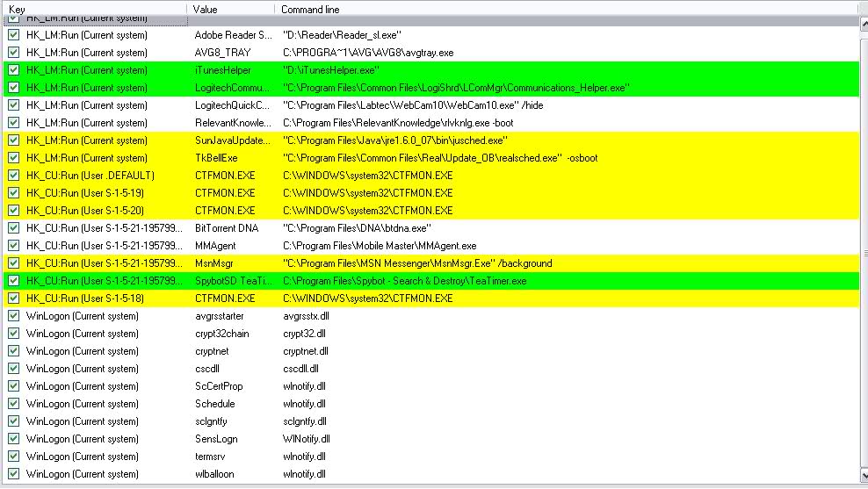Select the HK_CU:Run (User .DEFAULT) key
The image size is (868, 489).
(90, 176)
